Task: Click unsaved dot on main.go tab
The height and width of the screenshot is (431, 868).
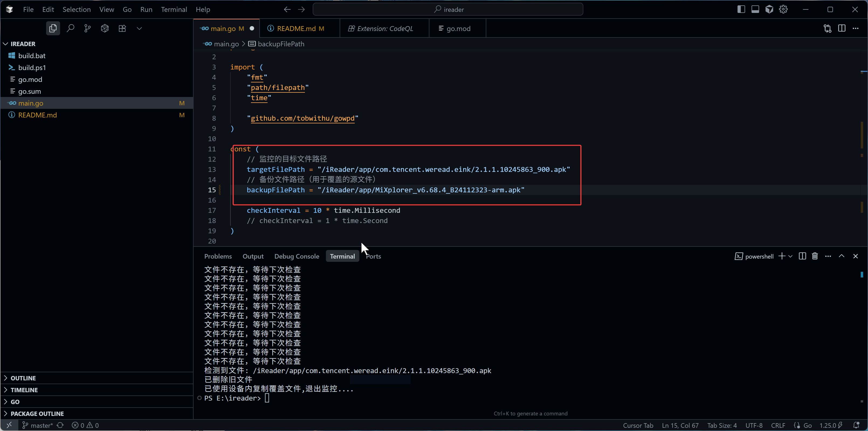Action: click(x=252, y=28)
